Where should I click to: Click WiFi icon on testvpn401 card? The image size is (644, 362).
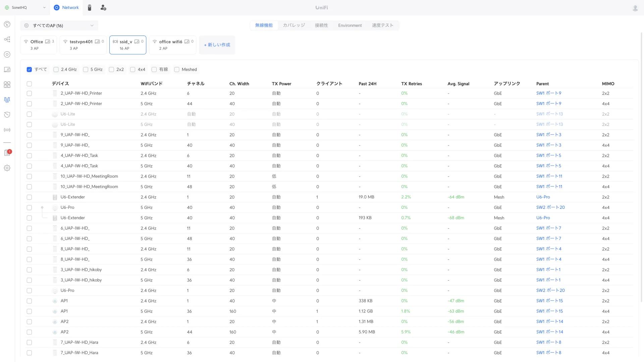[x=65, y=42]
